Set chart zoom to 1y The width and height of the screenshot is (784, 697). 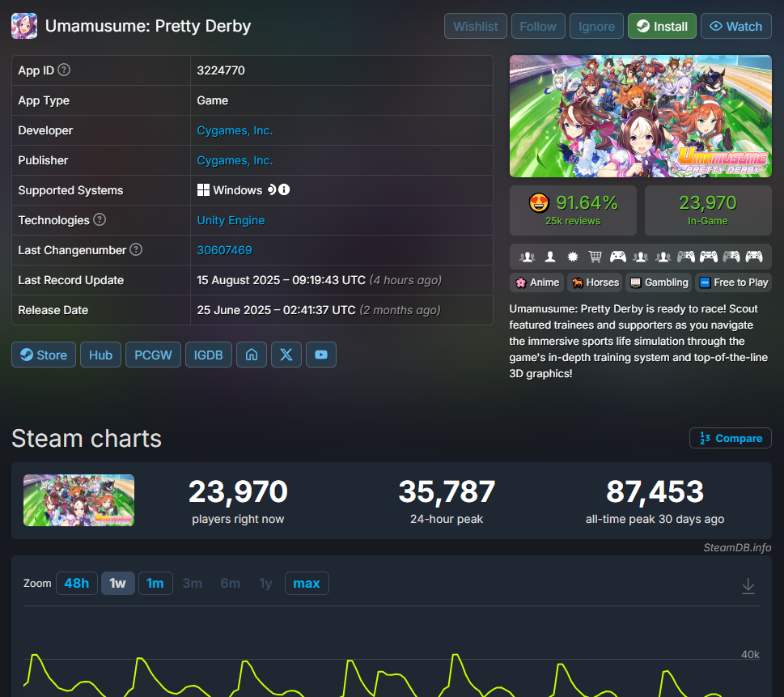coord(265,584)
